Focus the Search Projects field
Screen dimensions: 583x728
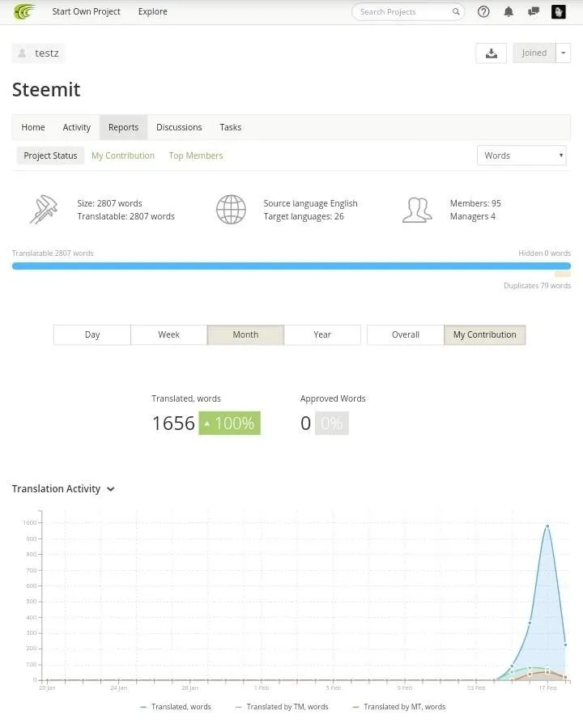click(x=407, y=11)
